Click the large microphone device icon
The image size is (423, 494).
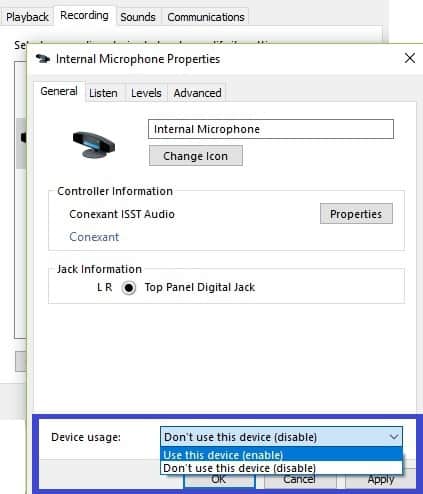point(94,145)
